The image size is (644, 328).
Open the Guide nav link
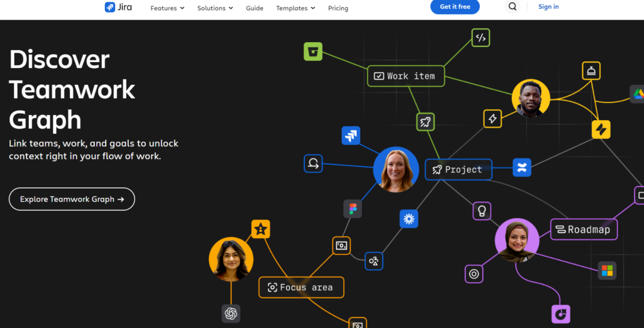click(x=255, y=8)
